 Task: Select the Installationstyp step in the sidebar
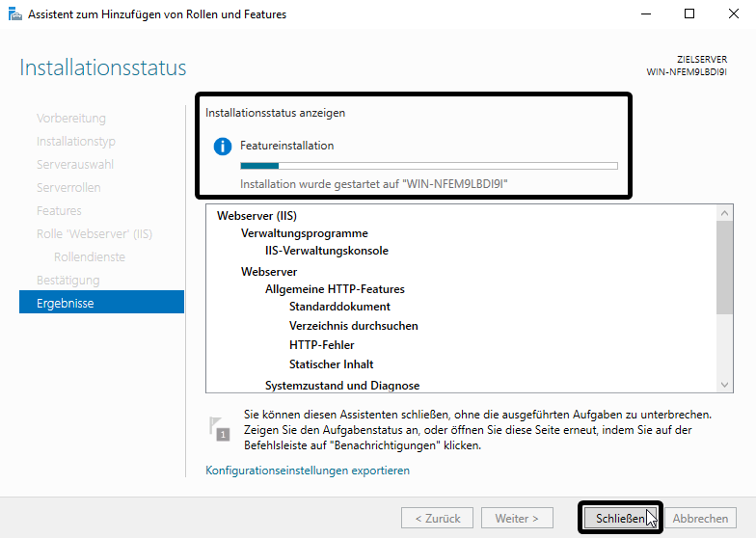coord(75,141)
